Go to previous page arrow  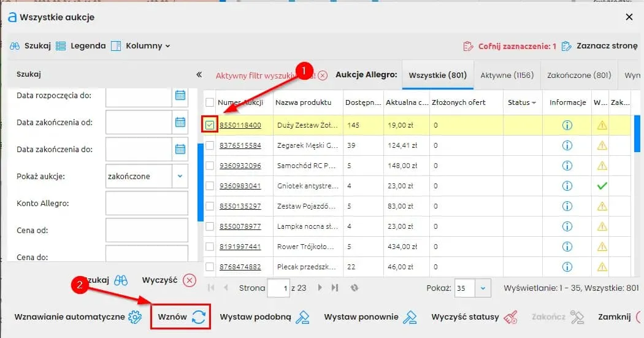pos(226,288)
